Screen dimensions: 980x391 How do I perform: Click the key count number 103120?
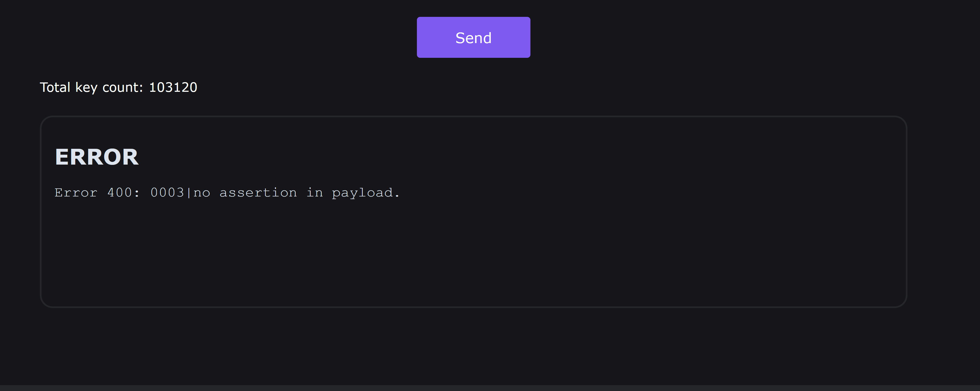click(173, 88)
